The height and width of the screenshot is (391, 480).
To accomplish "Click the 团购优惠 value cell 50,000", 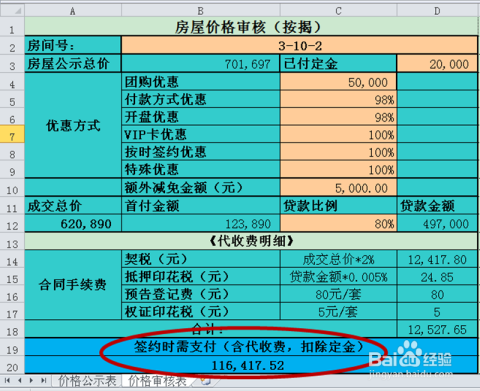I will coord(338,82).
